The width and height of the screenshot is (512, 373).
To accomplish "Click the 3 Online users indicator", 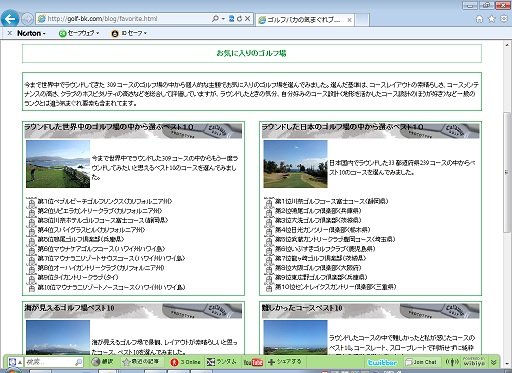I will pyautogui.click(x=185, y=362).
